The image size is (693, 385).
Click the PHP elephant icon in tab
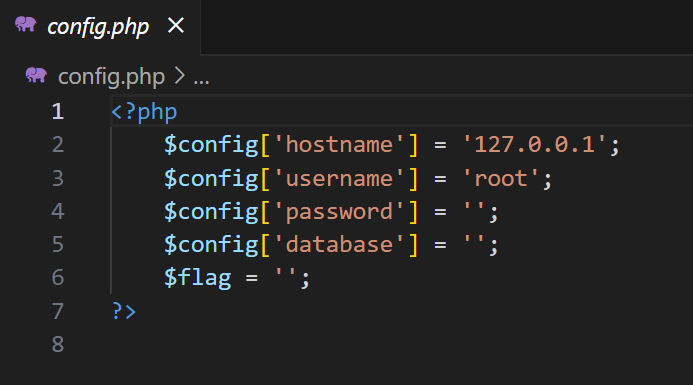[x=26, y=25]
